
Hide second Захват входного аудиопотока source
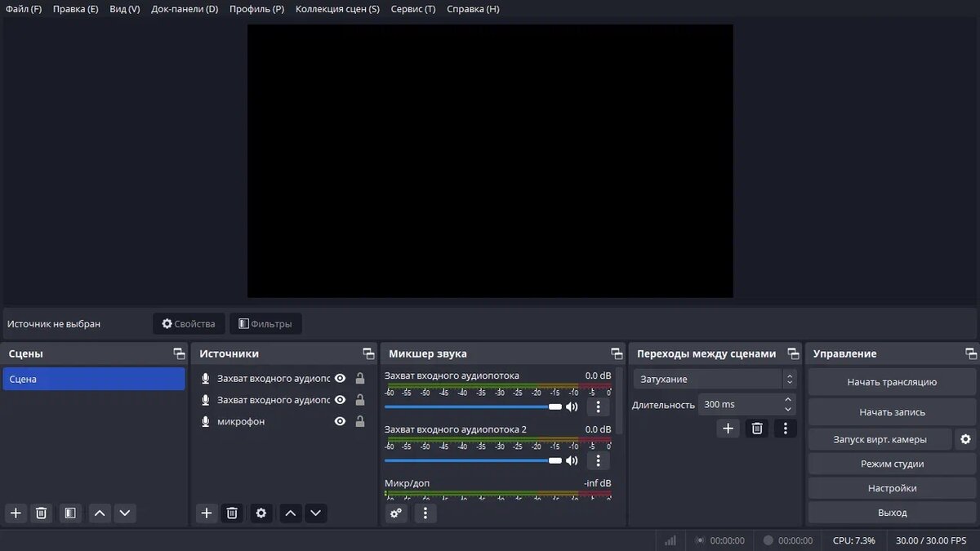pos(340,400)
